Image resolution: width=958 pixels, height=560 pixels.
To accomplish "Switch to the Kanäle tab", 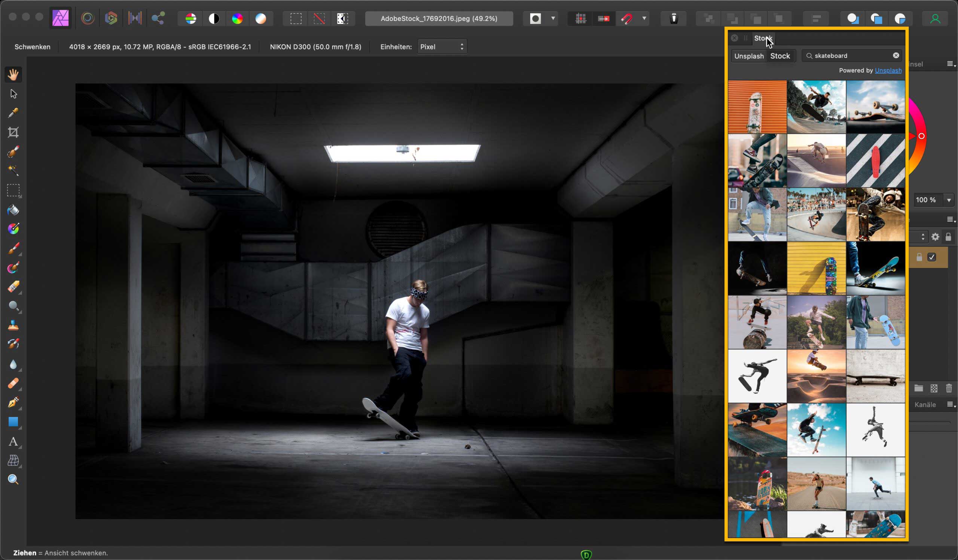I will (x=925, y=405).
